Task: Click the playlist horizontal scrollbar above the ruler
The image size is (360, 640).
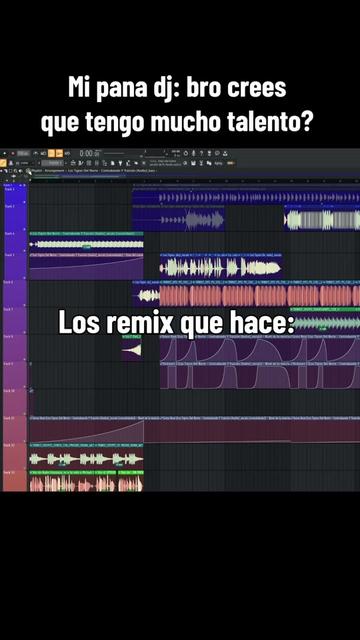Action: pyautogui.click(x=195, y=176)
